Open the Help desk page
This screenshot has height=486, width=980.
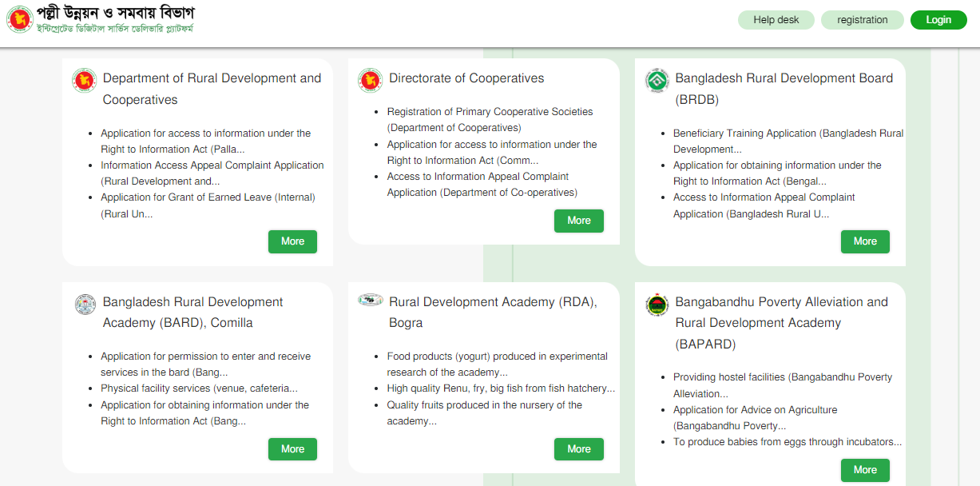(776, 19)
